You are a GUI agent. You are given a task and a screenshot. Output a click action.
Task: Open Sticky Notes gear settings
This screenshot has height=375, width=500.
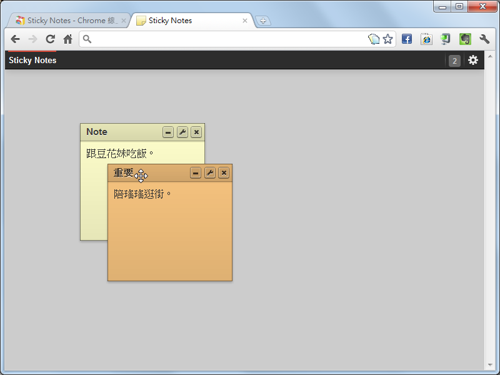pos(473,60)
